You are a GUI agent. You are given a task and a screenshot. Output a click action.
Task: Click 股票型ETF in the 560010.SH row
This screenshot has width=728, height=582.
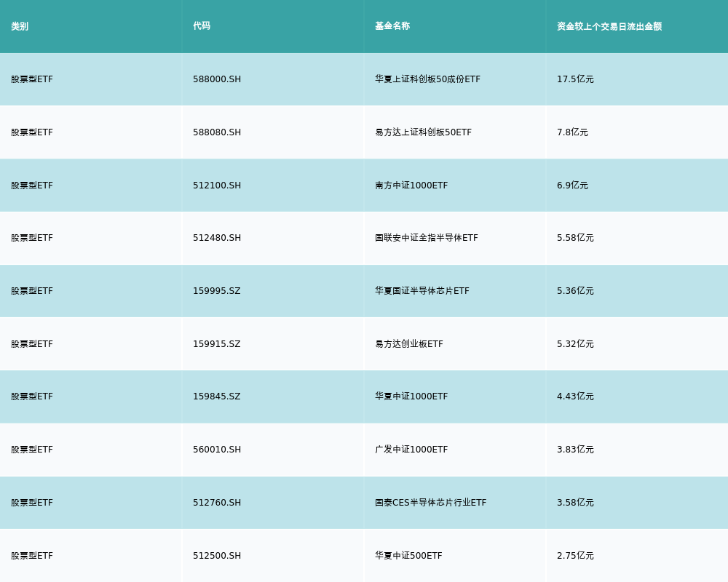(x=32, y=450)
